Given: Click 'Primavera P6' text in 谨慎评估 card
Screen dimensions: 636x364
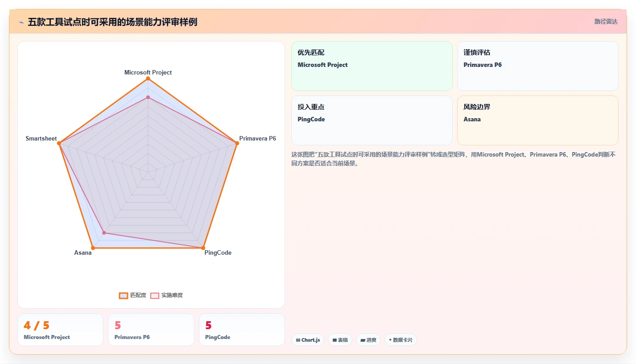Looking at the screenshot, I should point(483,65).
